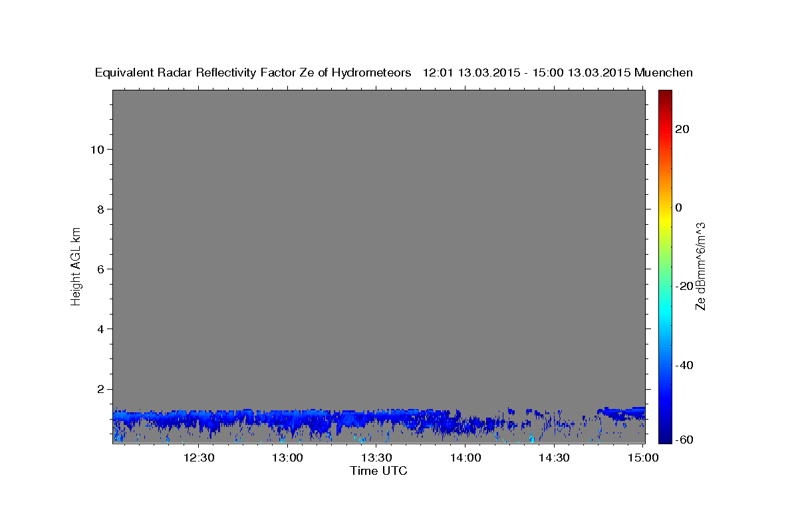
Task: Click the 15:00 time tick label
Action: click(x=643, y=458)
